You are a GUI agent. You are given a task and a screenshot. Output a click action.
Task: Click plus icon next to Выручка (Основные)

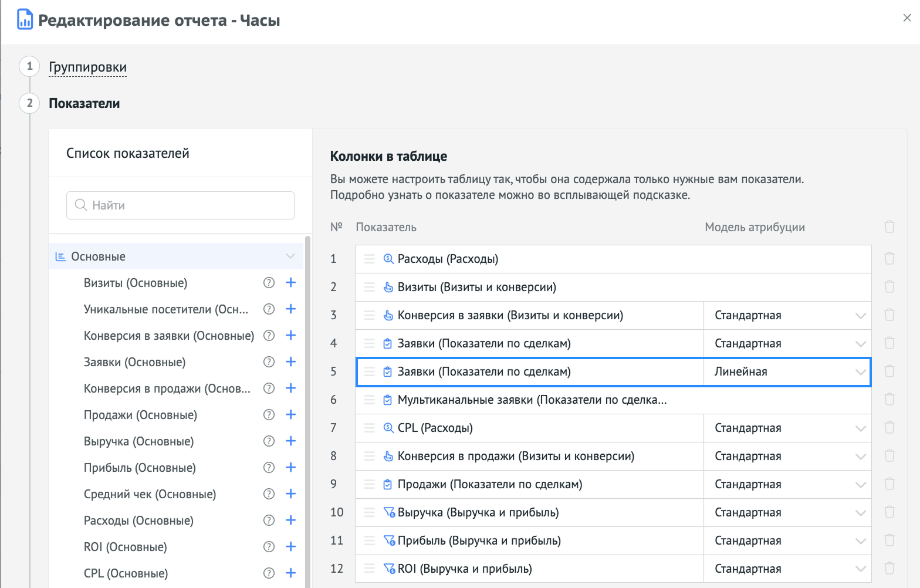[290, 441]
